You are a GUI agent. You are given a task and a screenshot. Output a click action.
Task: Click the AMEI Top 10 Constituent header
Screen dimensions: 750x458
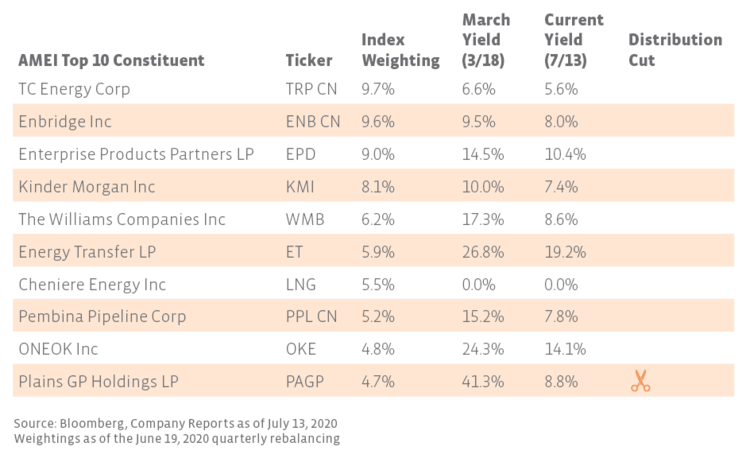[111, 60]
